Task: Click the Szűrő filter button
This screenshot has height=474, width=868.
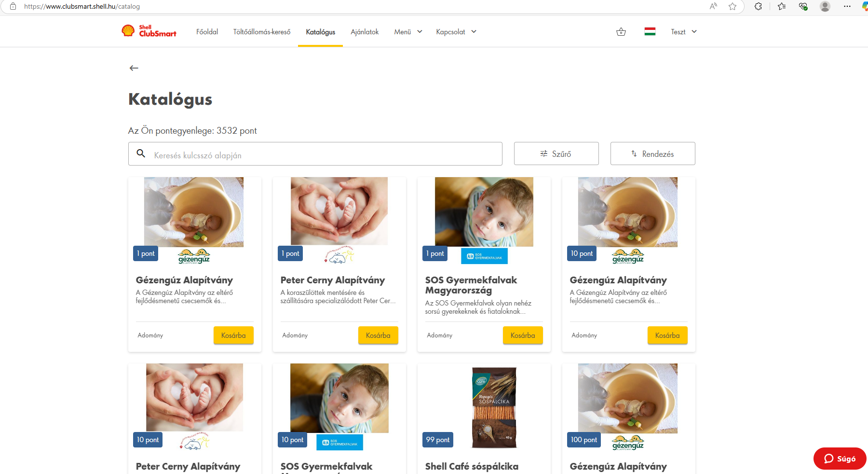Action: (556, 154)
